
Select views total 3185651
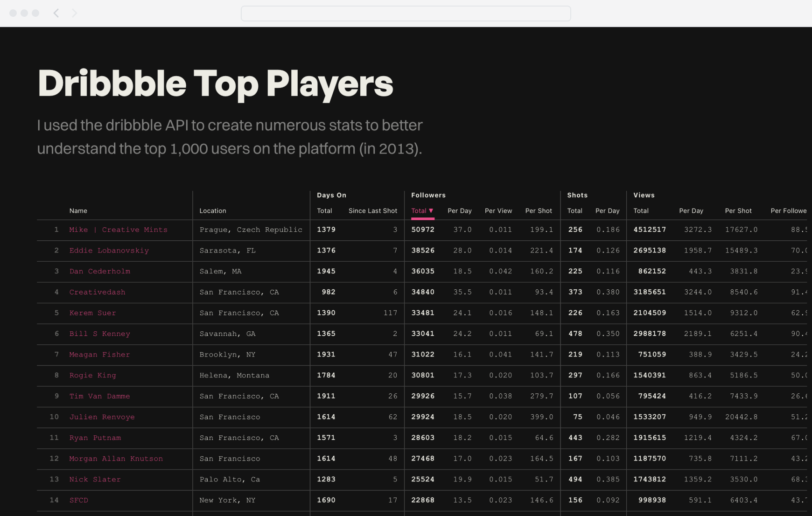tap(650, 292)
